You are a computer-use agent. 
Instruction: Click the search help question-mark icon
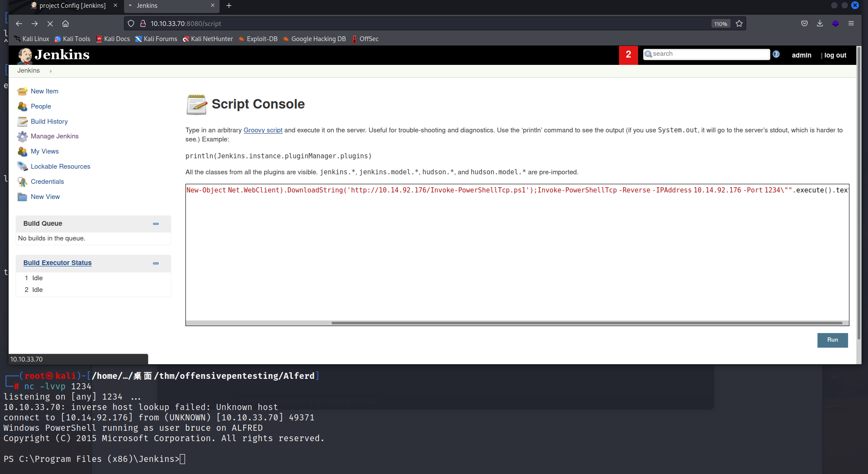(776, 54)
